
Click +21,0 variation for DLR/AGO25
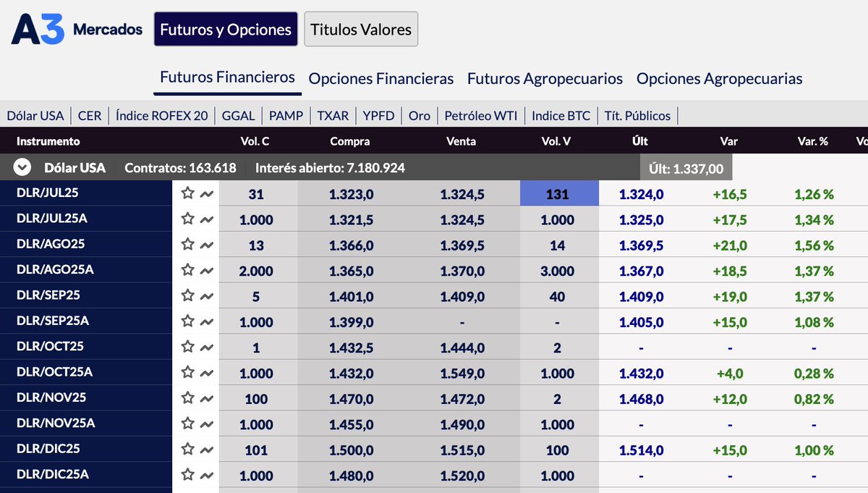pos(729,245)
